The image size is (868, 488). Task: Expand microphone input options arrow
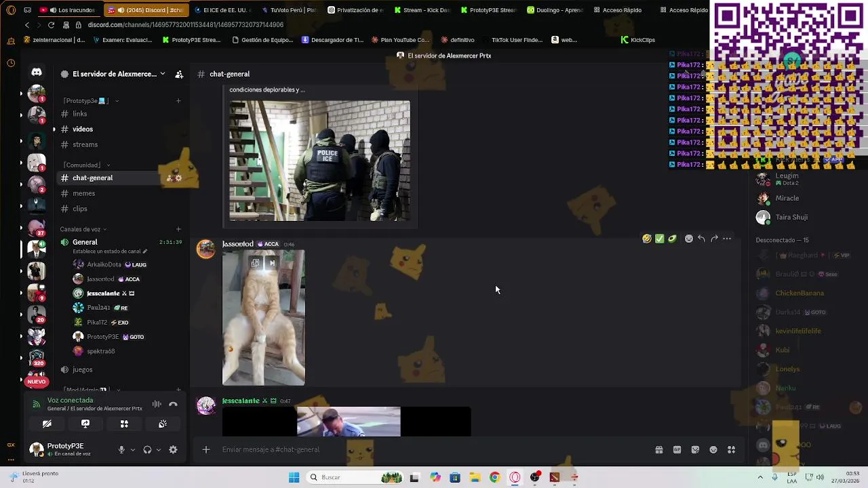tap(132, 449)
